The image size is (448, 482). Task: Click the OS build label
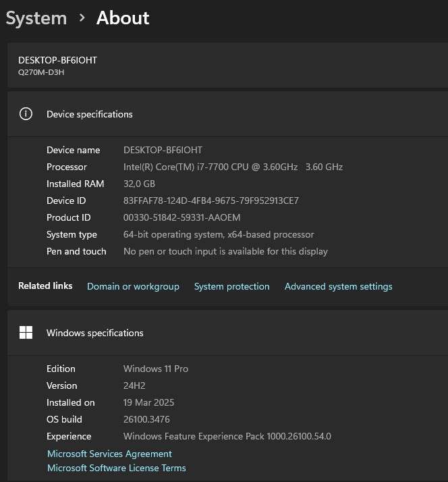point(64,420)
